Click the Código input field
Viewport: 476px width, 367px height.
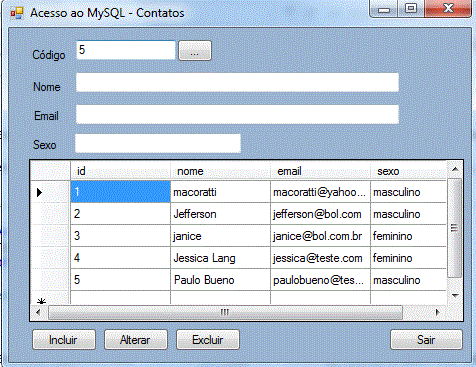(126, 50)
